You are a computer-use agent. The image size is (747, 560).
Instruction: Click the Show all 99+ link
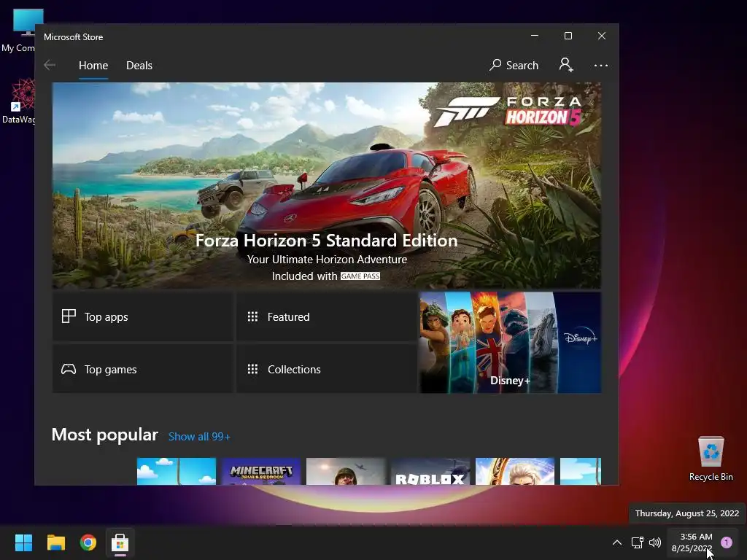pos(199,437)
